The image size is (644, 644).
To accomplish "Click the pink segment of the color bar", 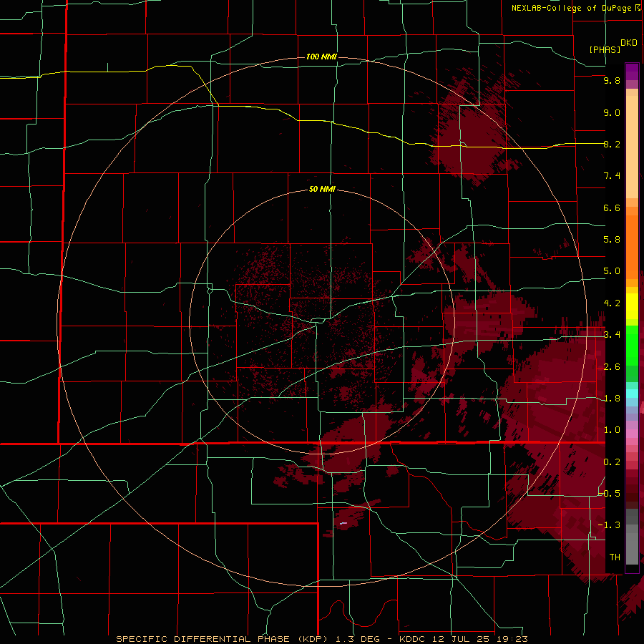I will [x=632, y=434].
